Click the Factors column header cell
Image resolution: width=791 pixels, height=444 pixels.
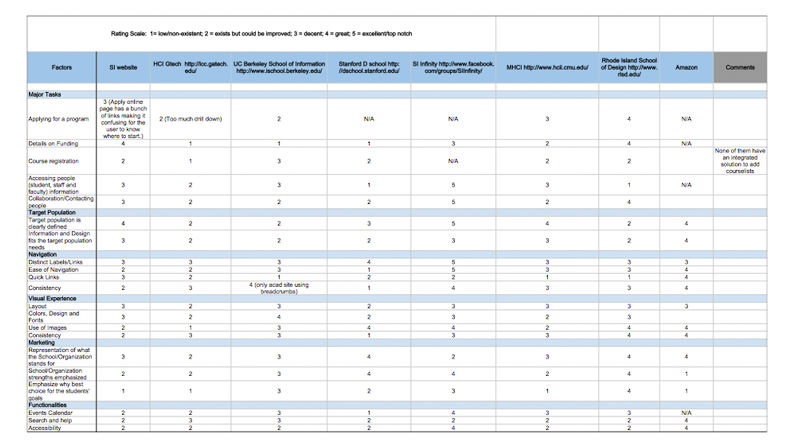[61, 67]
